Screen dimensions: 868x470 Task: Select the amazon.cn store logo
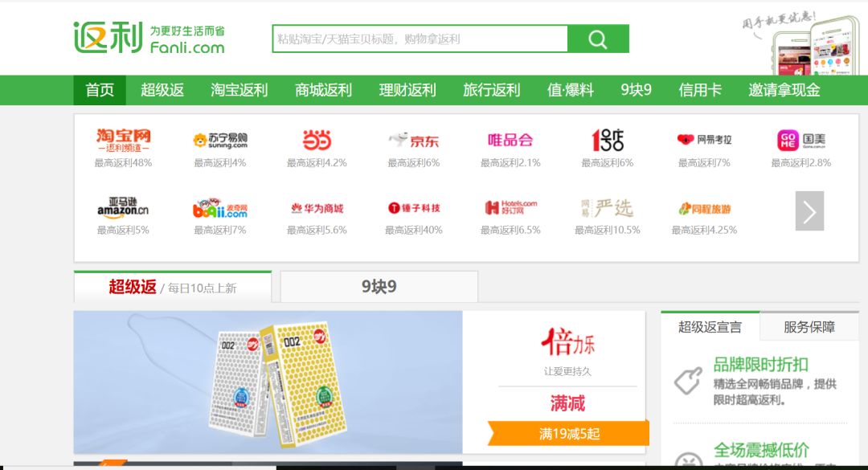(x=123, y=207)
